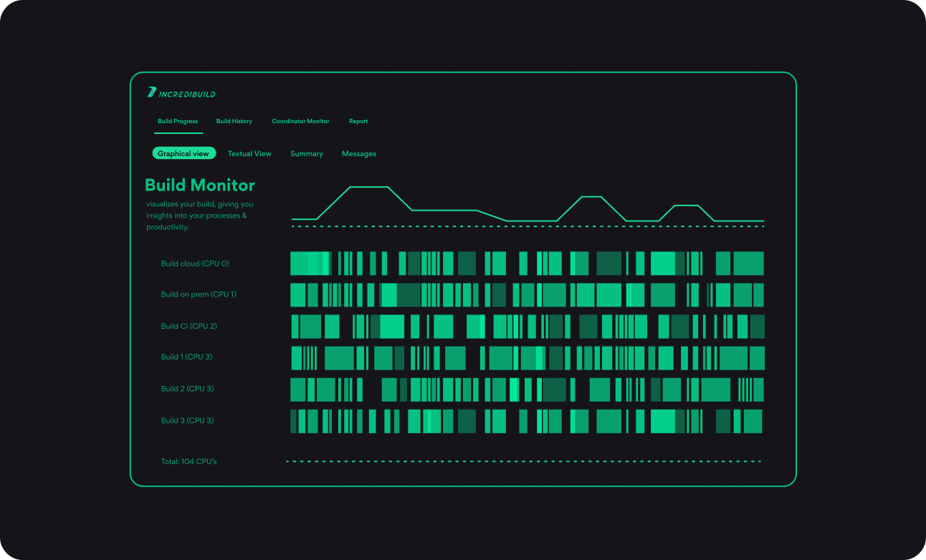This screenshot has width=926, height=560.
Task: Select the Build 1 (CPU 3) row label
Action: click(186, 357)
